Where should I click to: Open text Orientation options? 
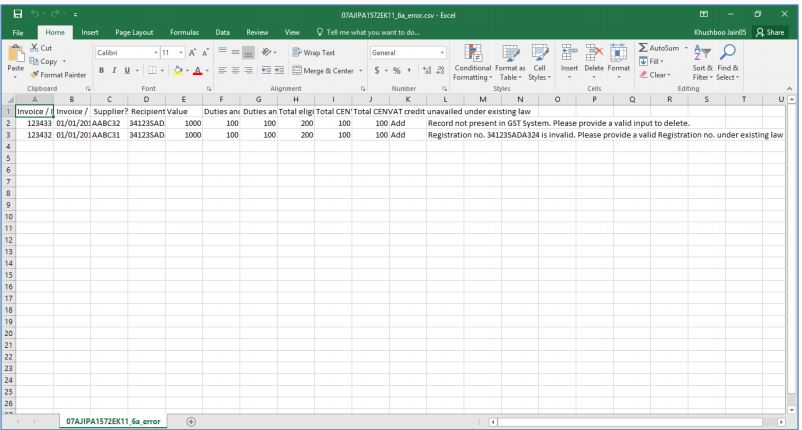pos(269,52)
